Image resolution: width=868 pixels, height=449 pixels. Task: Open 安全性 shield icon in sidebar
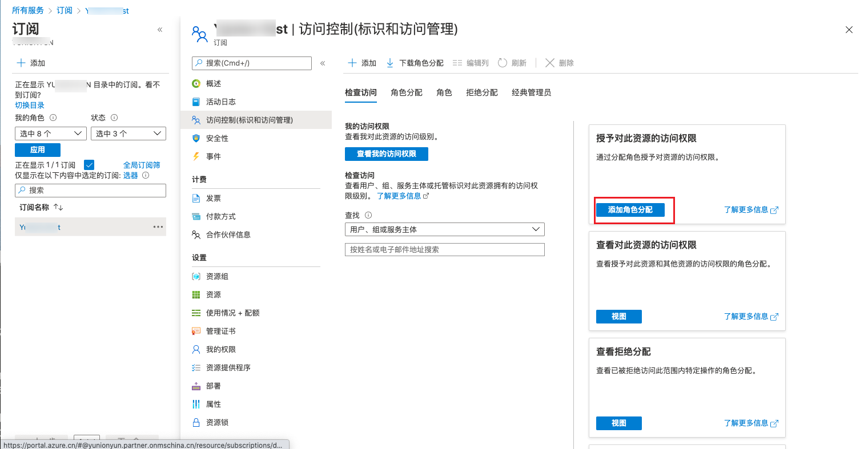pyautogui.click(x=196, y=138)
